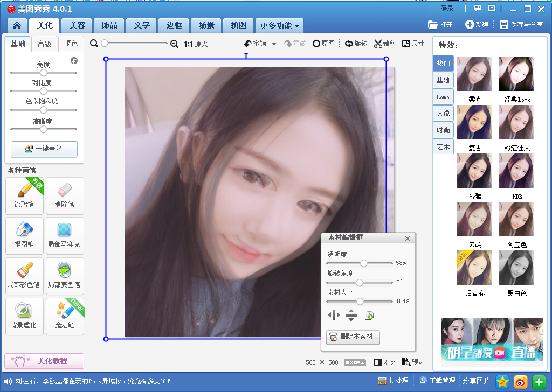Click the 预览 preview button
Viewport: 552px width, 392px height.
(x=413, y=362)
